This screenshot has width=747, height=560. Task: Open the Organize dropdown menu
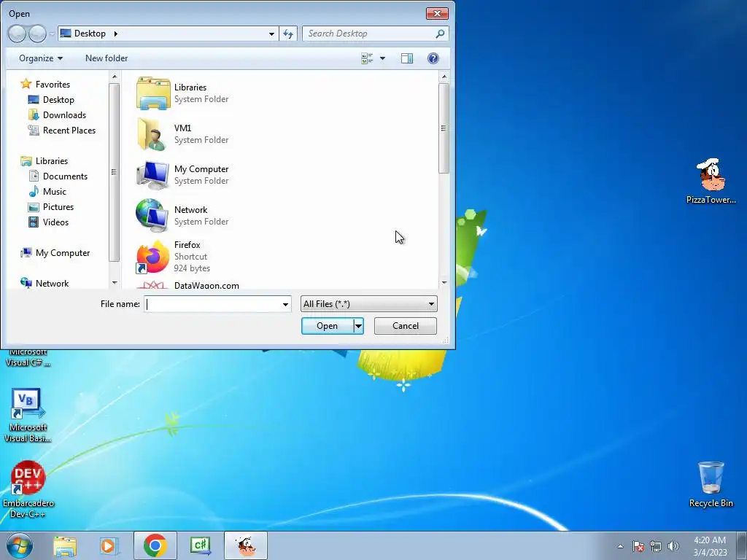[x=41, y=58]
